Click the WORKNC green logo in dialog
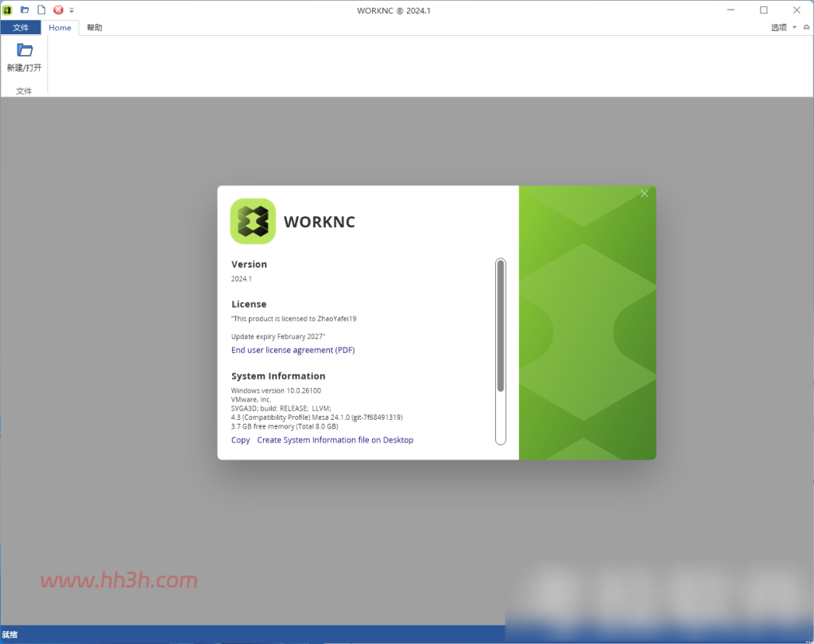814x644 pixels. click(x=253, y=221)
